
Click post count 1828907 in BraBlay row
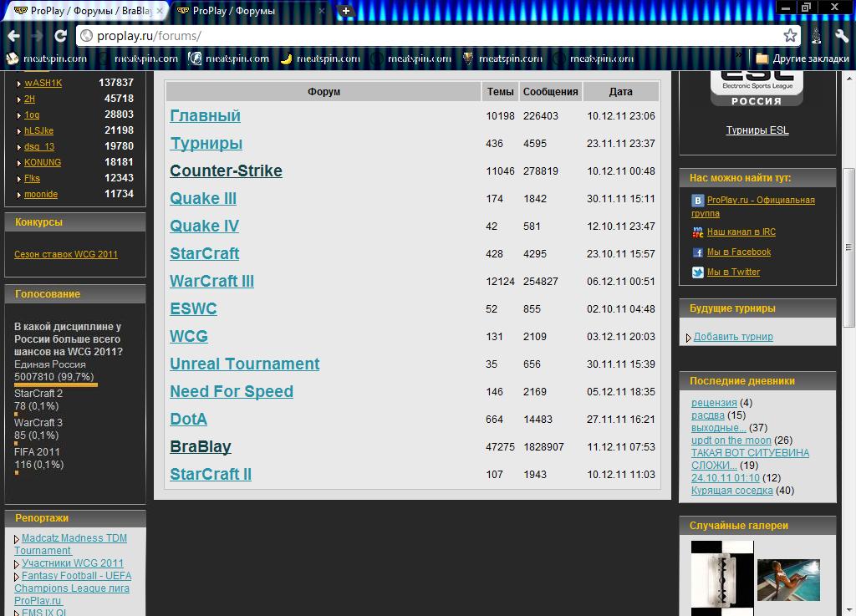coord(543,447)
